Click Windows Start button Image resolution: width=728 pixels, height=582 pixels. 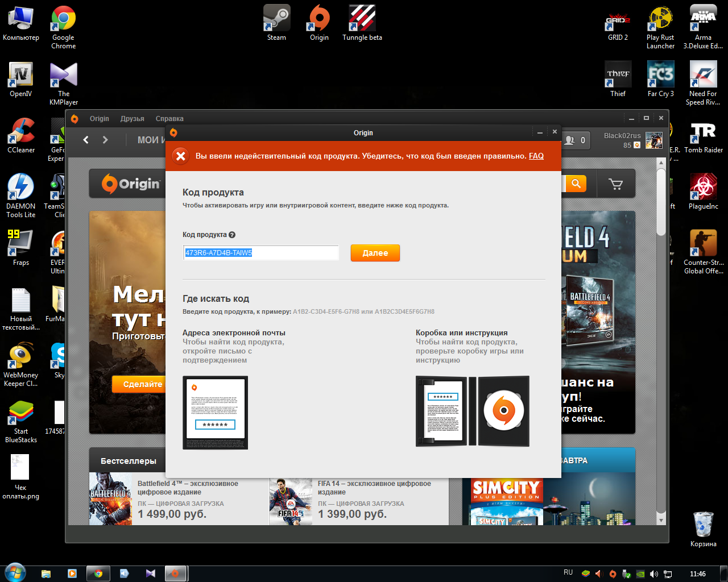coord(14,573)
